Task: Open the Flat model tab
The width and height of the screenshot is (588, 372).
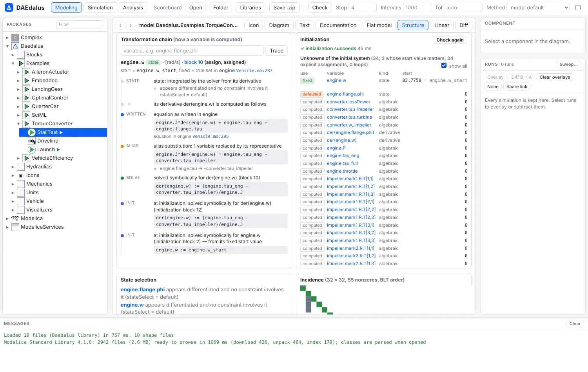Action: (x=379, y=25)
